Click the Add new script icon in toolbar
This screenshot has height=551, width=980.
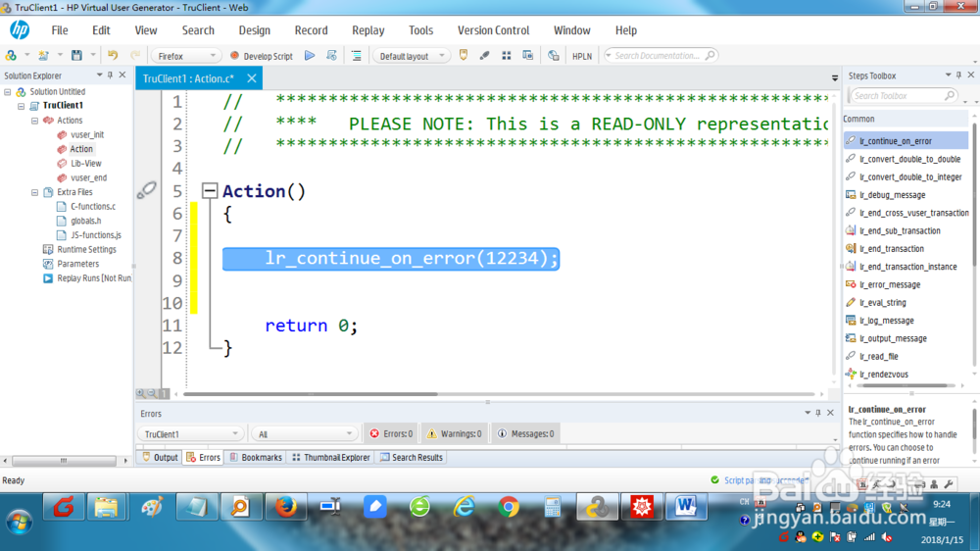(x=43, y=56)
